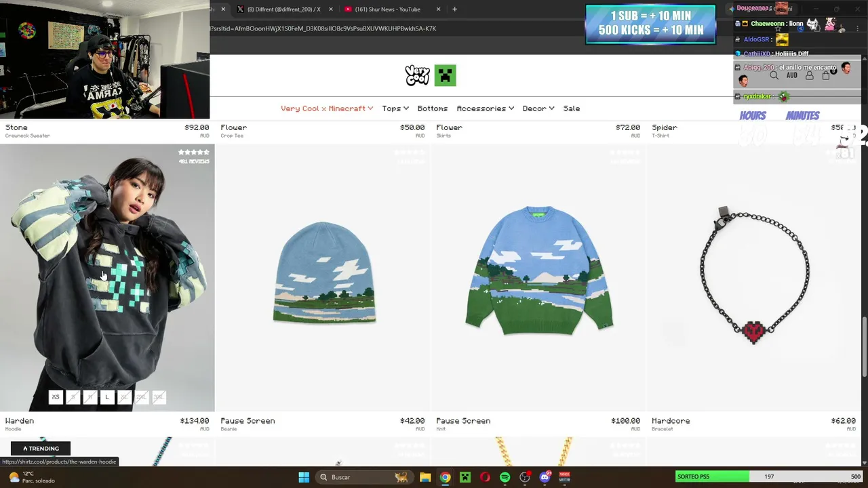
Task: Open a new browser tab
Action: [454, 9]
